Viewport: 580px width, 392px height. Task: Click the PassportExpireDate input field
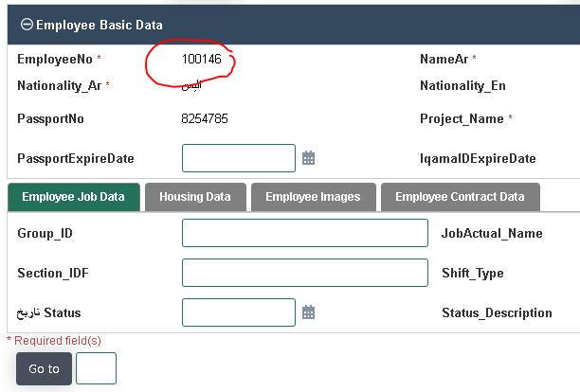pos(239,158)
